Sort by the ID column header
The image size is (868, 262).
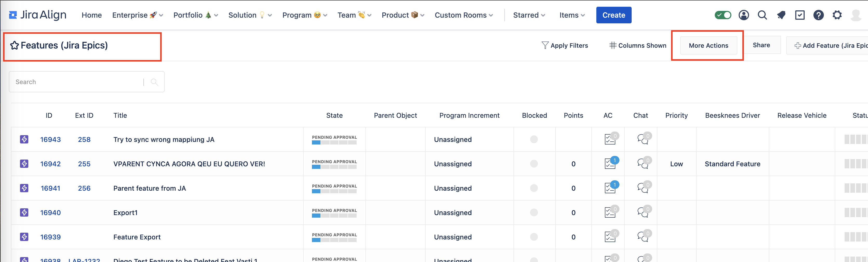(49, 115)
